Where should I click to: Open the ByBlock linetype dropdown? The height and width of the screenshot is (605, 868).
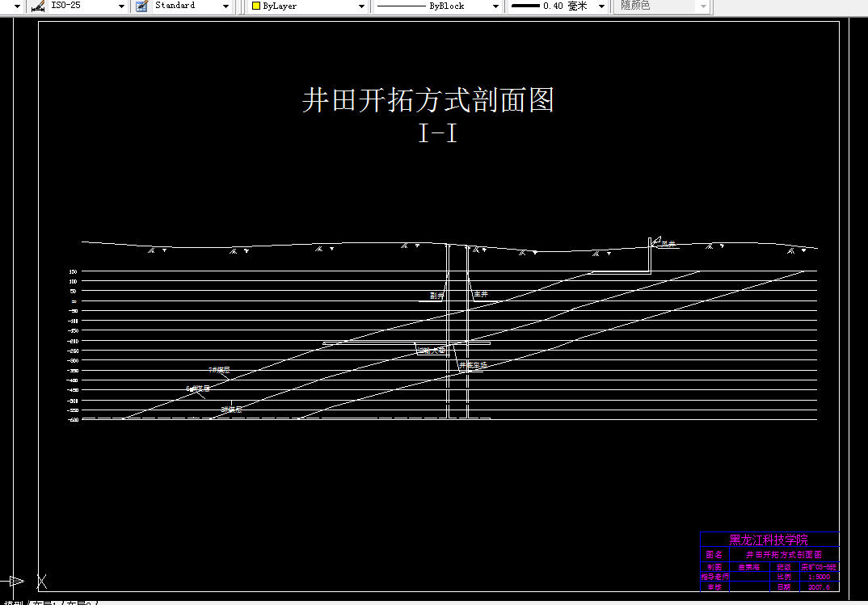(495, 6)
